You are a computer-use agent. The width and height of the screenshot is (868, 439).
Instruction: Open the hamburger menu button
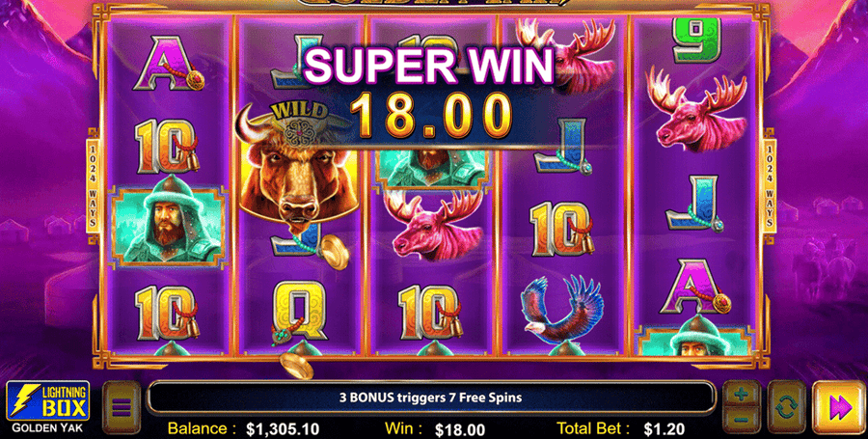122,407
